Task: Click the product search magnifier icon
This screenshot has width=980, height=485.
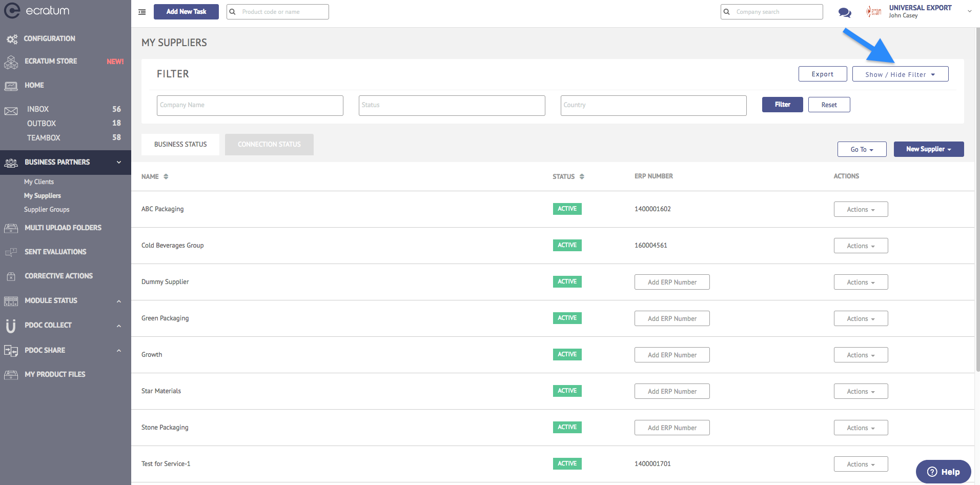Action: tap(233, 12)
